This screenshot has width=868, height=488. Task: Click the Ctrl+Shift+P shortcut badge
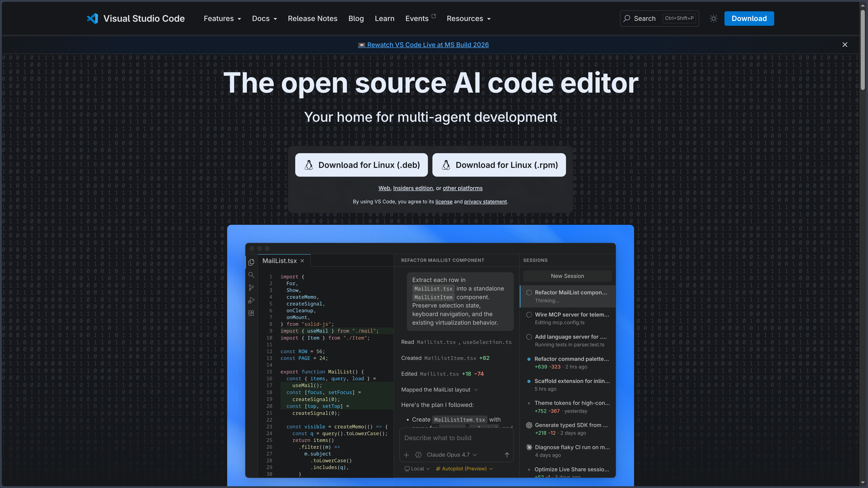point(679,18)
